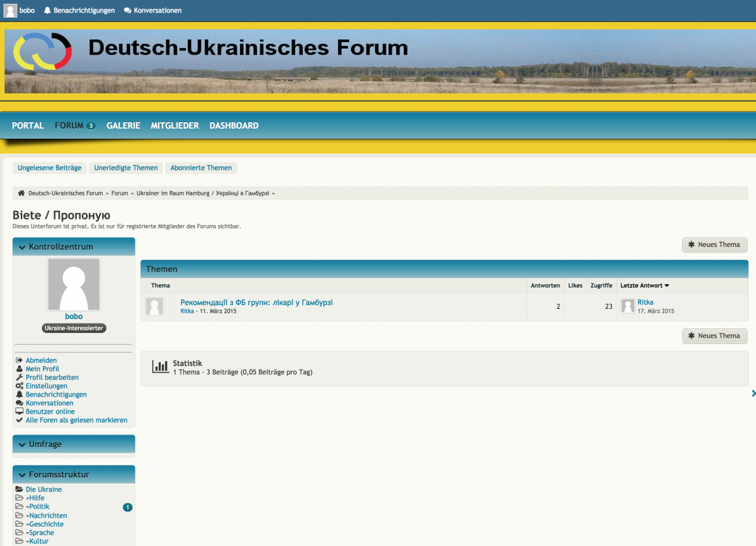Click Ritka's avatar in Letzte Antwort column

(628, 306)
